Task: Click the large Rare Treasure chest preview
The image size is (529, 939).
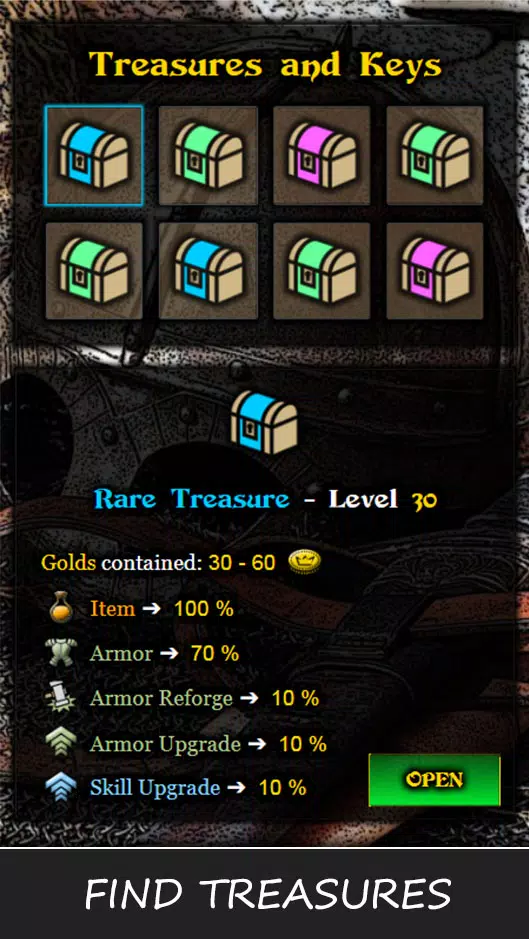Action: coord(264,423)
